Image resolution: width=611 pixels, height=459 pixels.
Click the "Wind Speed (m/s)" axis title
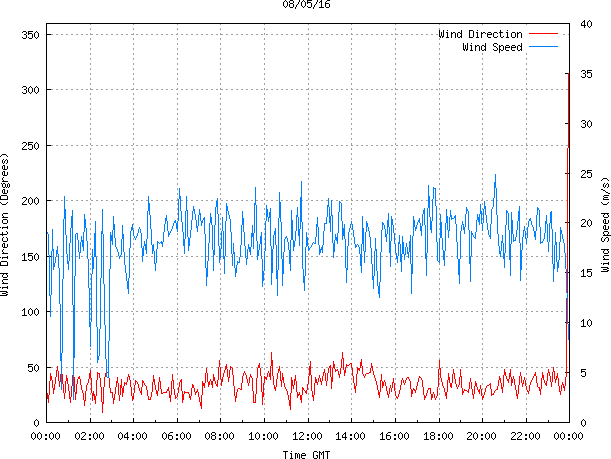pyautogui.click(x=605, y=224)
